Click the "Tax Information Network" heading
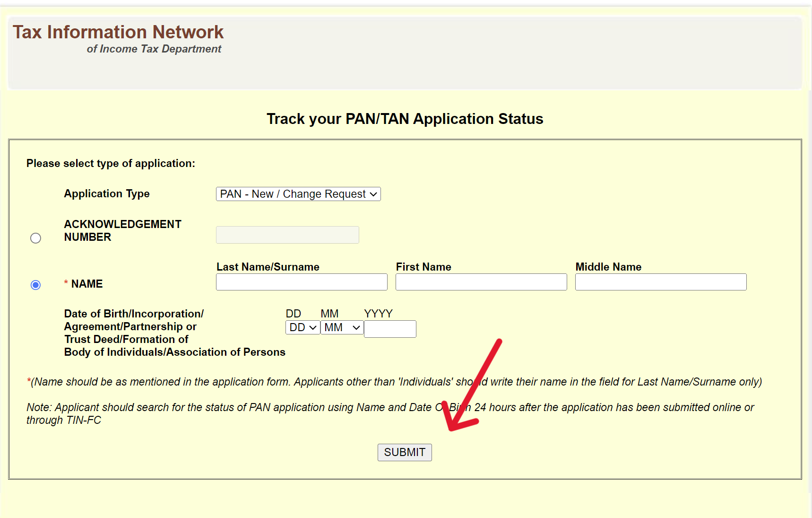The image size is (812, 518). coord(119,32)
